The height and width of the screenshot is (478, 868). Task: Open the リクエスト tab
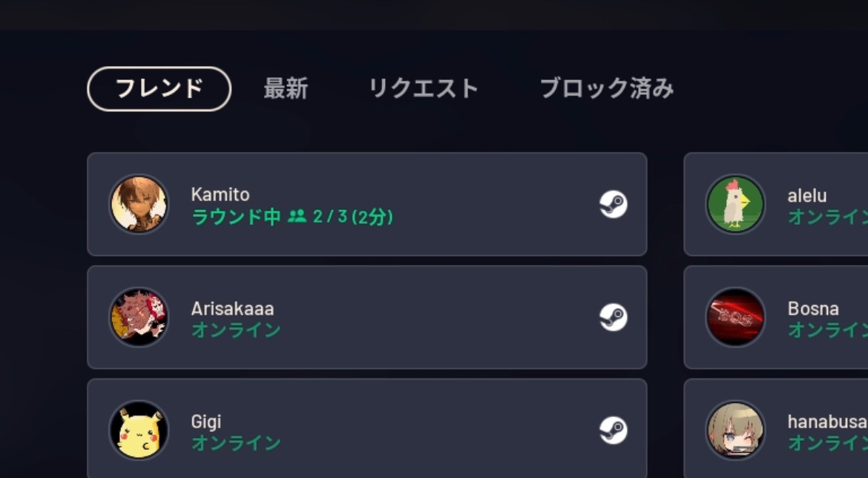(424, 89)
